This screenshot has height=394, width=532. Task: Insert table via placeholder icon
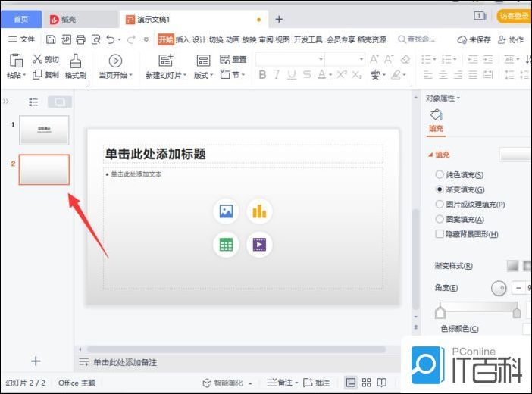[x=226, y=244]
